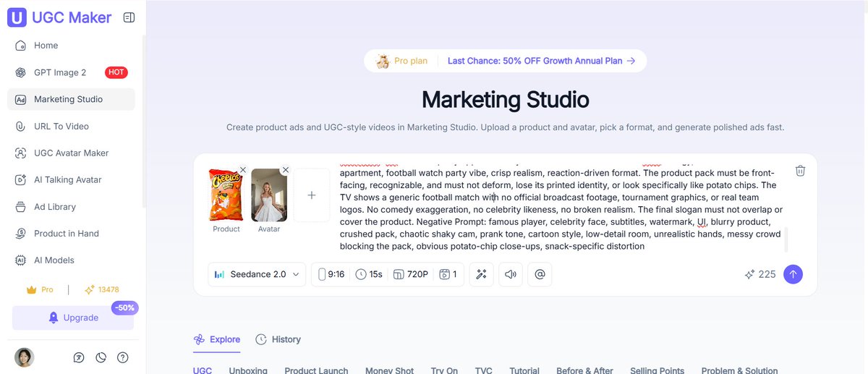Open Product in Hand

(x=71, y=233)
